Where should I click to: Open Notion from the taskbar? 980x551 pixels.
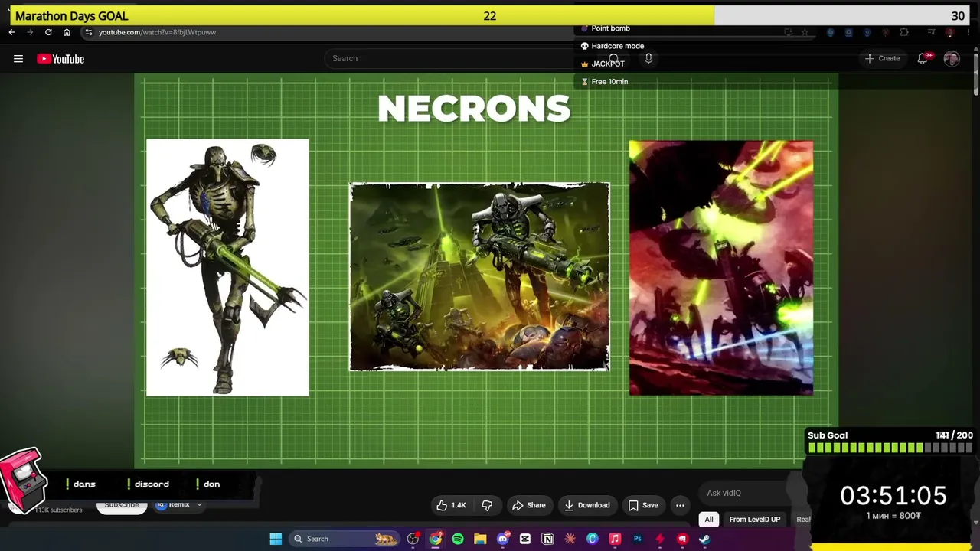tap(547, 539)
